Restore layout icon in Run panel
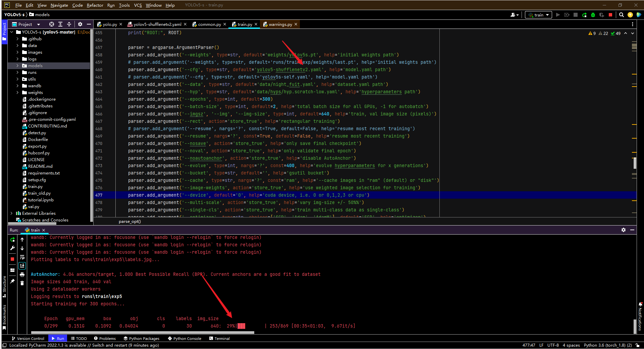This screenshot has height=349, width=644. pyautogui.click(x=12, y=270)
